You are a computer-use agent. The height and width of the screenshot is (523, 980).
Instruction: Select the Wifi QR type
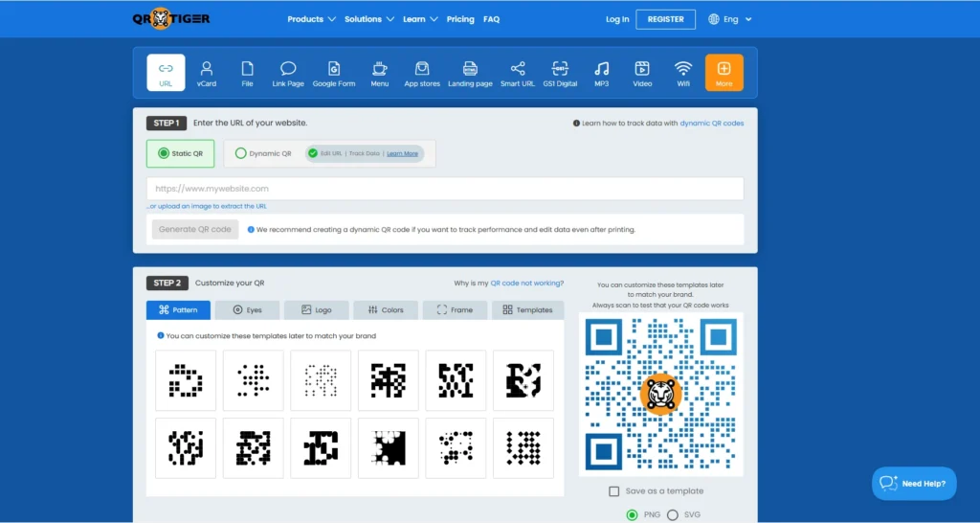[x=683, y=73]
